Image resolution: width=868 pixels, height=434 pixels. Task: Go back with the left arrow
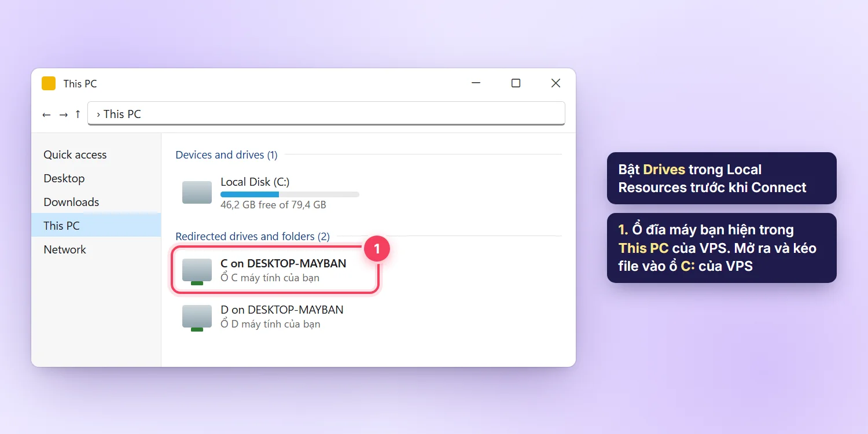pyautogui.click(x=47, y=115)
